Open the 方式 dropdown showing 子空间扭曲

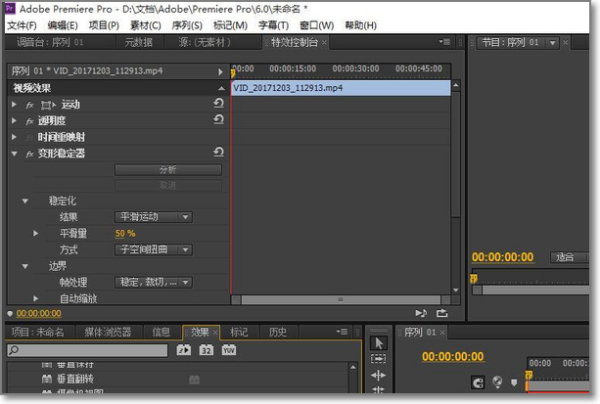coord(154,249)
